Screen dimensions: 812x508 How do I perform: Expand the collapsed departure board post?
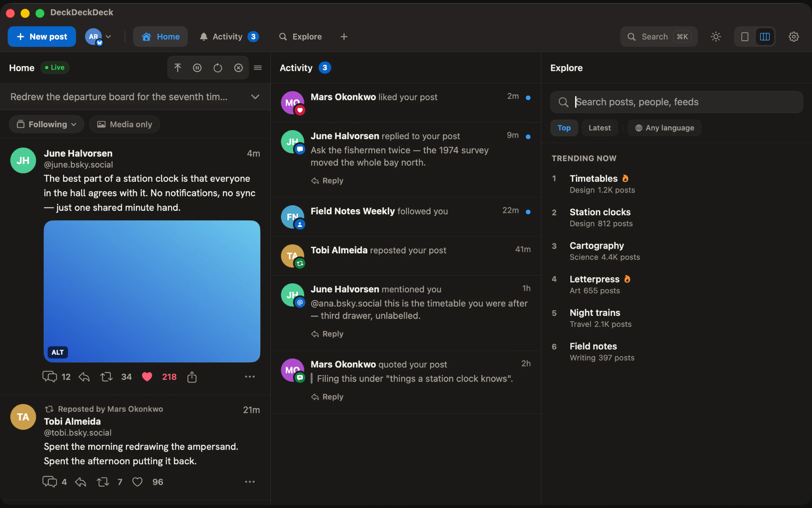pos(255,97)
